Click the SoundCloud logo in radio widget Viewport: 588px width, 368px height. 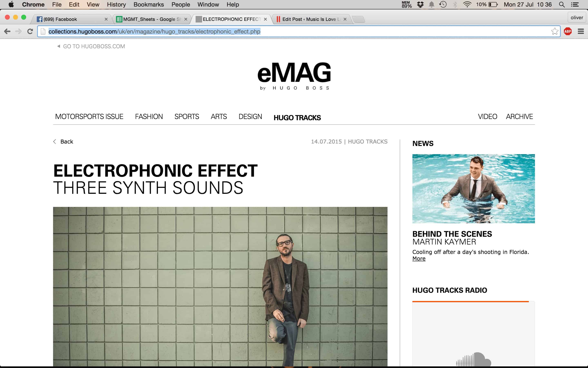point(473,359)
